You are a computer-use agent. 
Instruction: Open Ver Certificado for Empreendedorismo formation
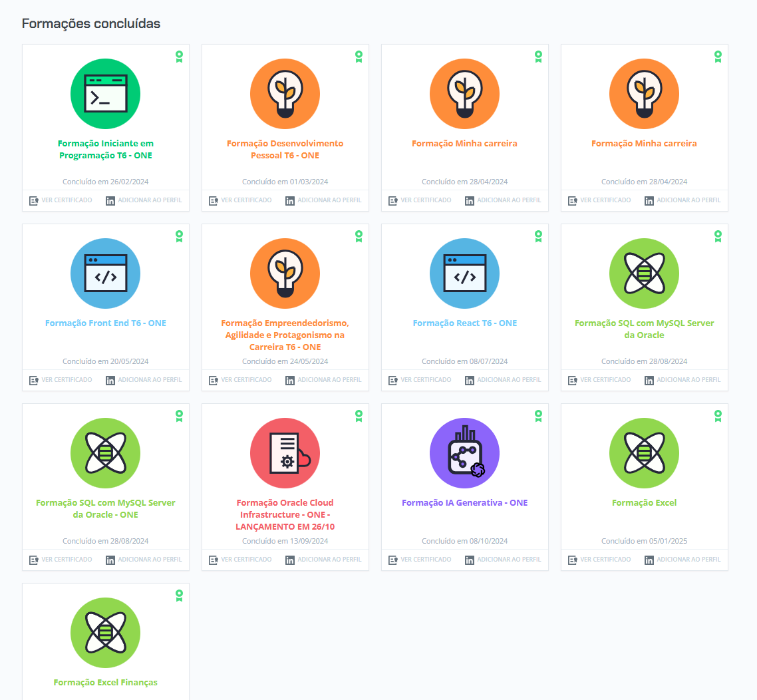240,380
